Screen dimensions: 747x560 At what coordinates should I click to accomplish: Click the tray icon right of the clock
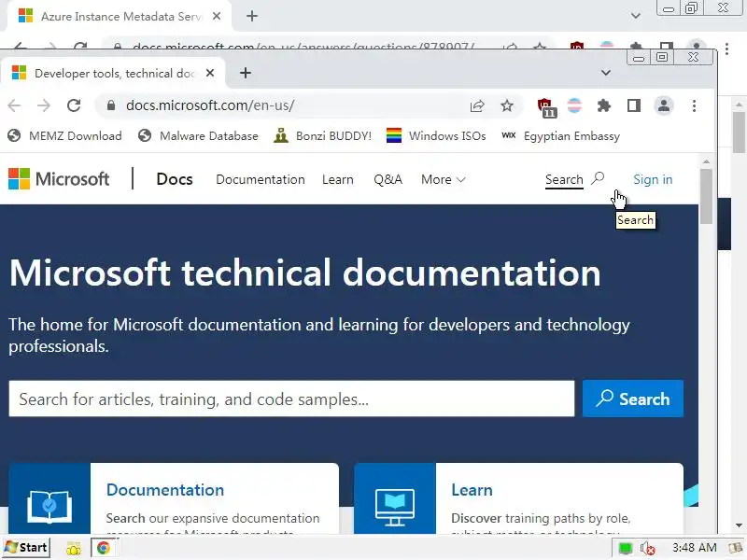click(x=735, y=548)
